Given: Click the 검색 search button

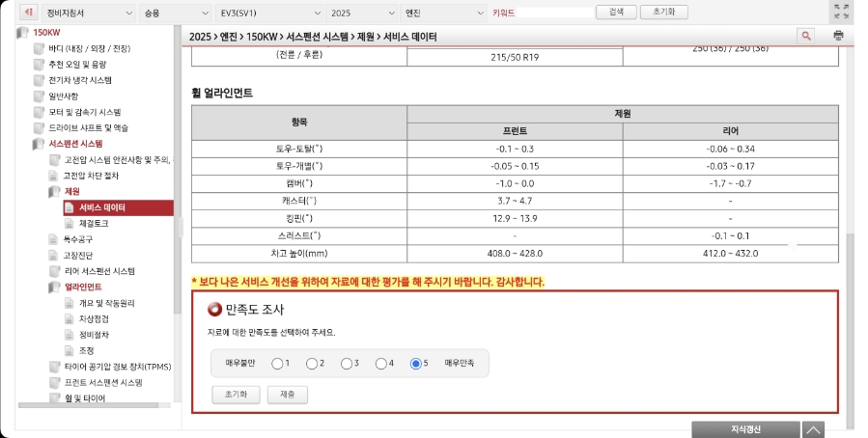Looking at the screenshot, I should coord(616,12).
